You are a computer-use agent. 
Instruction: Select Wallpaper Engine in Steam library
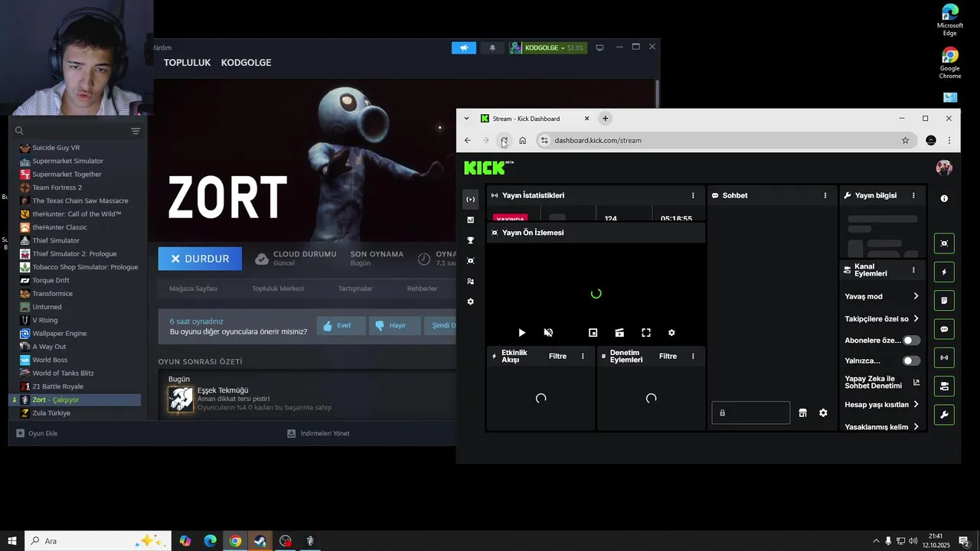coord(59,334)
